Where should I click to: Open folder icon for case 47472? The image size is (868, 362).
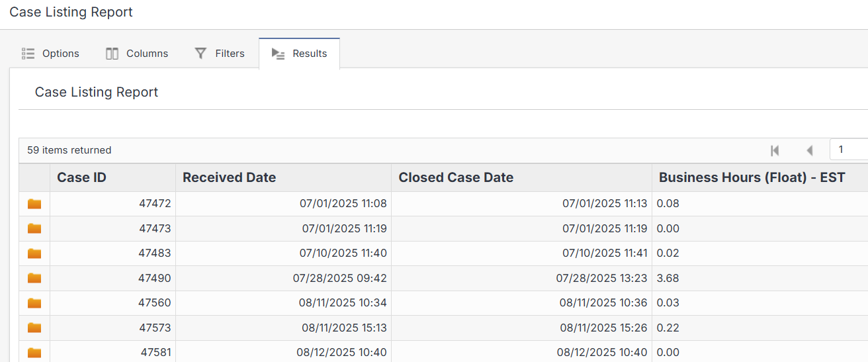click(34, 204)
